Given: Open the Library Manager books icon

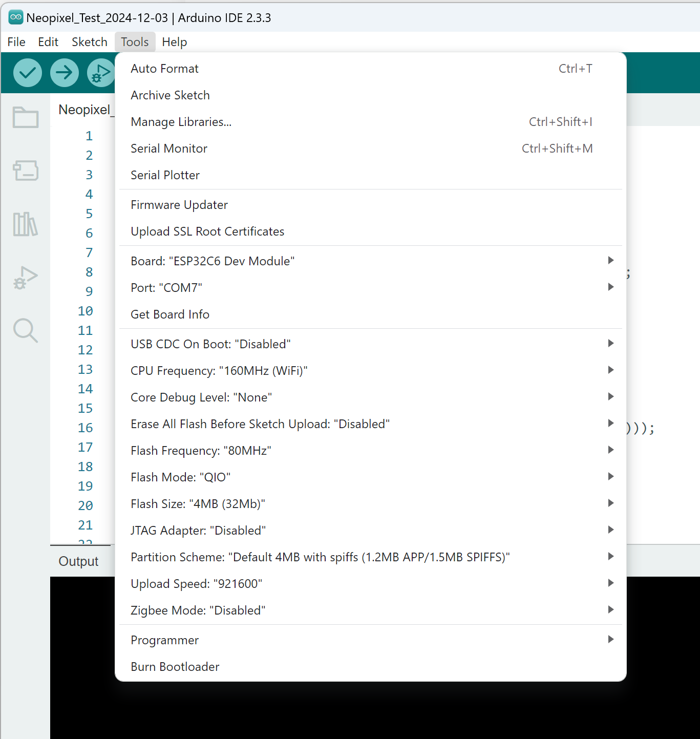Looking at the screenshot, I should (x=26, y=224).
